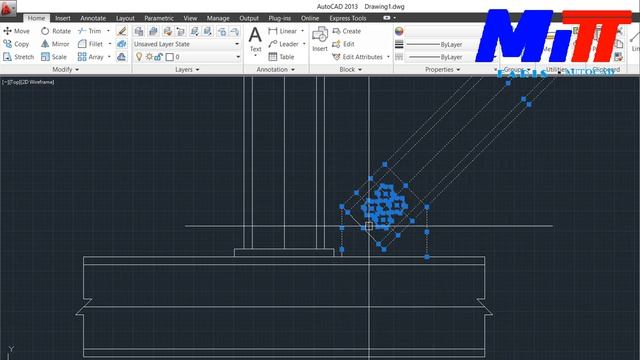
Task: Toggle the layer 0 freeze sun icon
Action: tap(149, 57)
